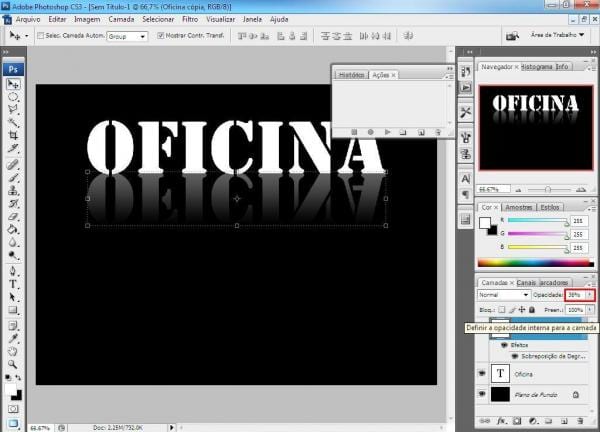The height and width of the screenshot is (432, 600).
Task: Hide Sobreposição de Degradê effect
Action: [515, 356]
